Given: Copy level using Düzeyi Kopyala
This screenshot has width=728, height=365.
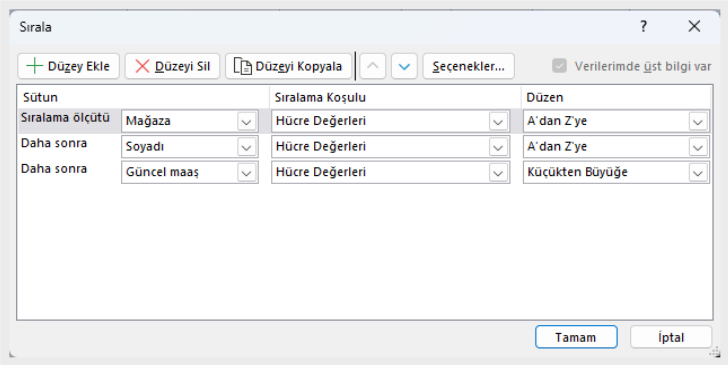Looking at the screenshot, I should tap(288, 66).
